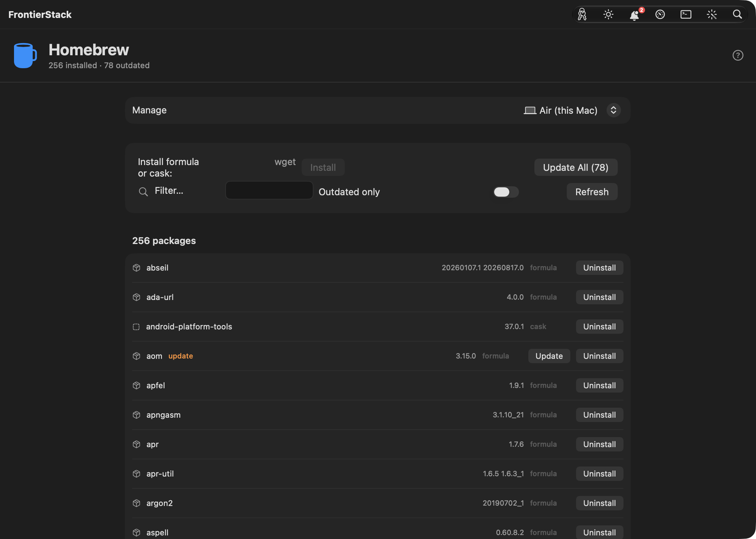
Task: Click package icon beside apngasm
Action: pyautogui.click(x=136, y=415)
